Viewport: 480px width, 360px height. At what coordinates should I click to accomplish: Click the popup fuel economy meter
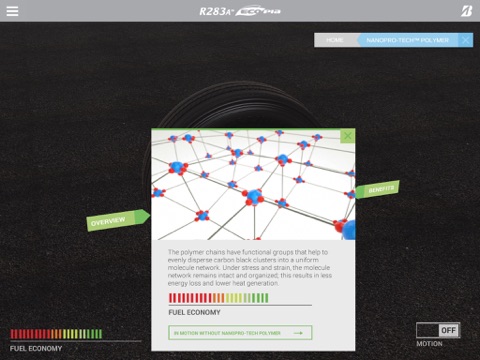[x=219, y=298]
